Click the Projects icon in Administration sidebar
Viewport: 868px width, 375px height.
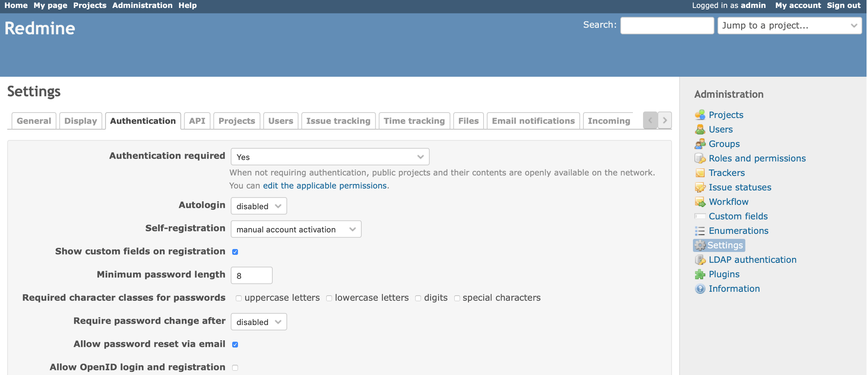pyautogui.click(x=700, y=115)
